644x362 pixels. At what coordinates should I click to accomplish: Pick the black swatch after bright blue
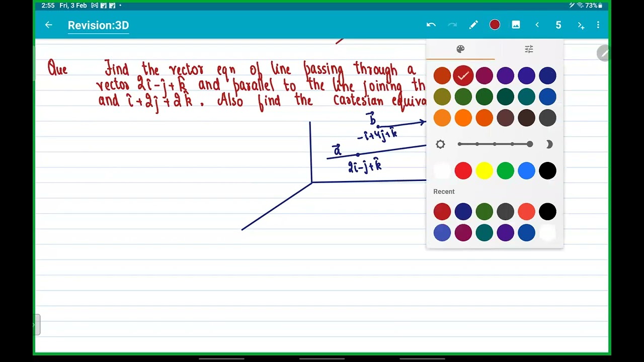[547, 171]
